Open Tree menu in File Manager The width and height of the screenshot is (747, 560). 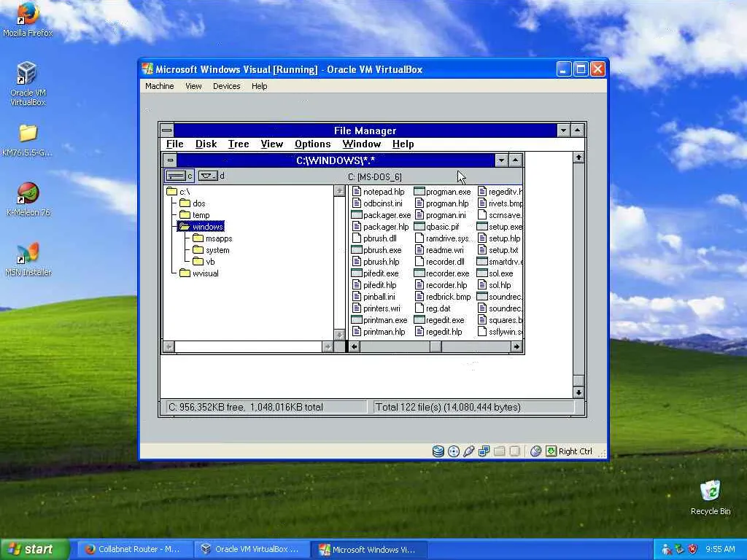click(x=239, y=144)
